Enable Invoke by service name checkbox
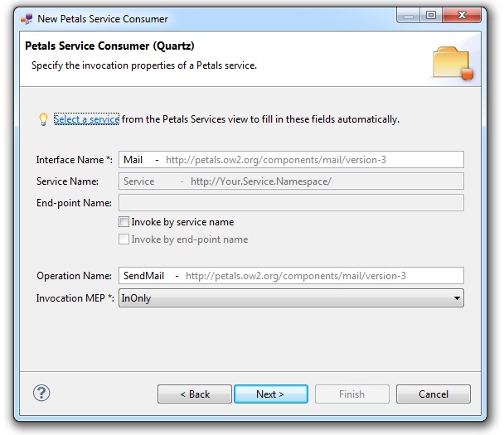 pyautogui.click(x=124, y=222)
